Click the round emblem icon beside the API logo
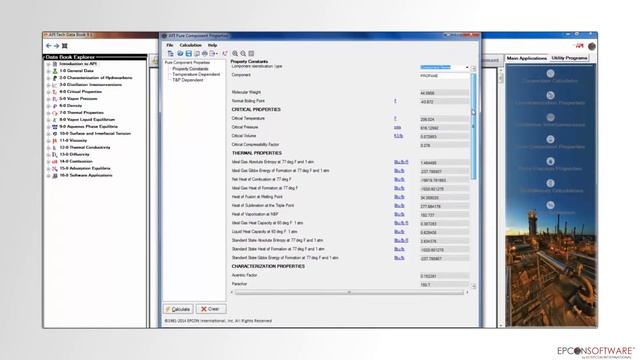 pos(591,46)
